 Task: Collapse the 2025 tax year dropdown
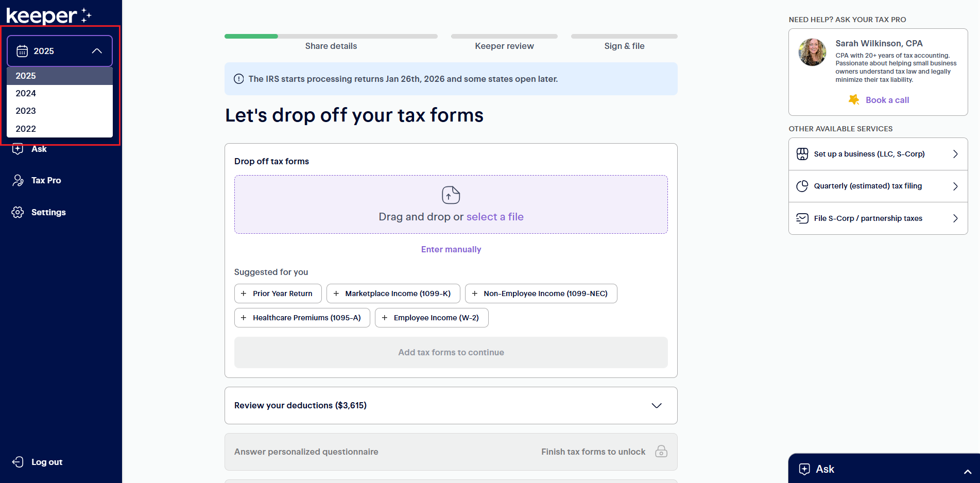[96, 51]
